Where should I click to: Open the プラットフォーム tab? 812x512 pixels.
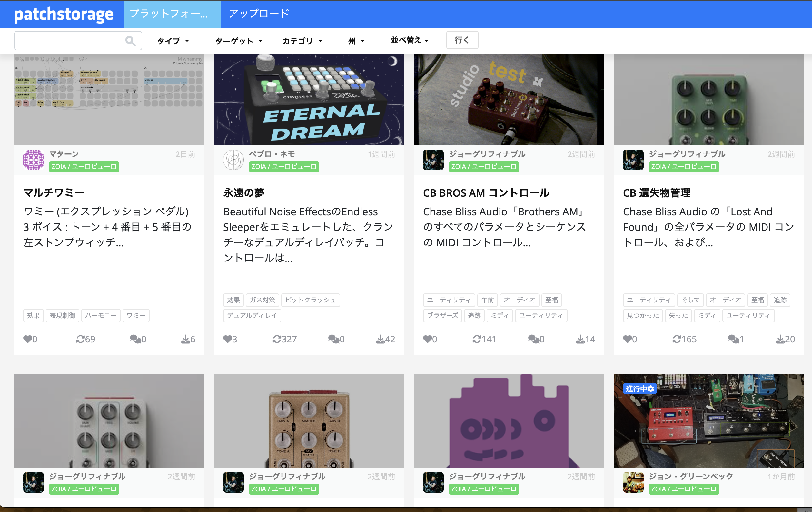tap(172, 14)
